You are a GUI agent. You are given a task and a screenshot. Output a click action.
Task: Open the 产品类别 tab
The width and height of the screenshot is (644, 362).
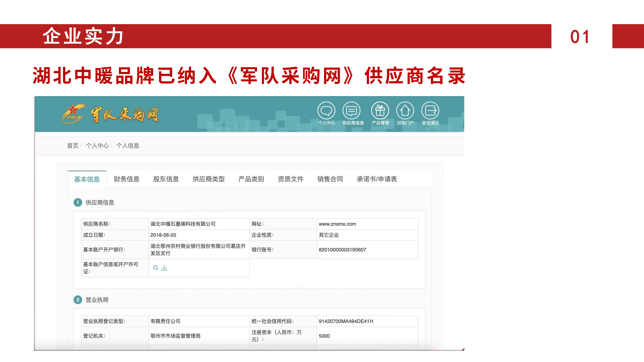point(251,179)
